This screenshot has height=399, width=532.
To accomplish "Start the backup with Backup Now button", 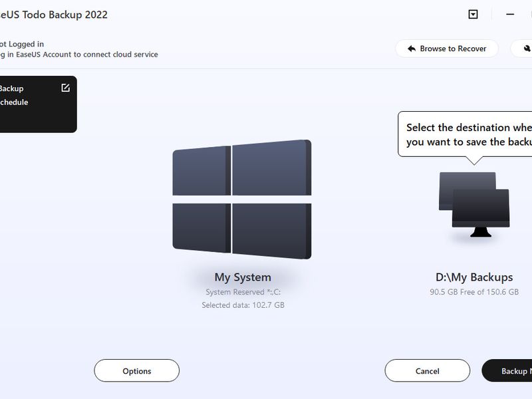I will (507, 371).
